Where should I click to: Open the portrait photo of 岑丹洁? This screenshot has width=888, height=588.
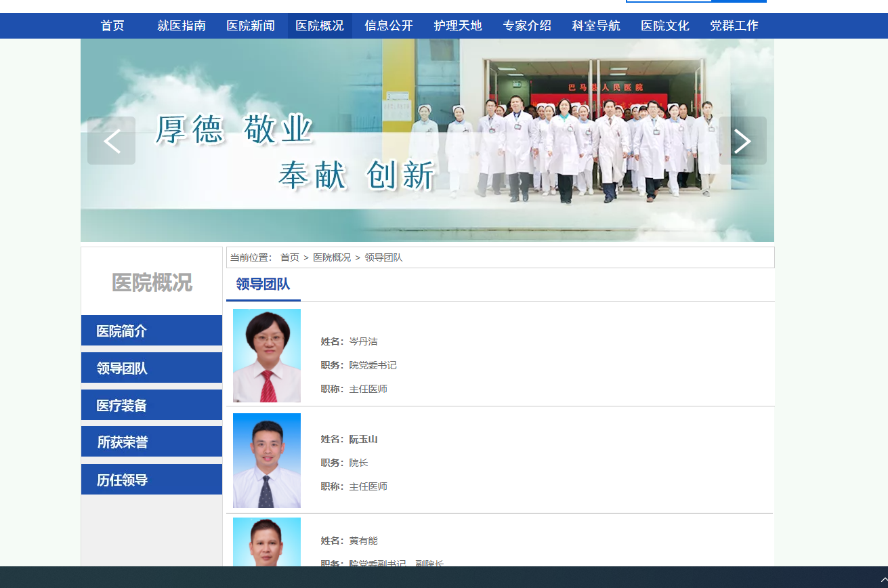click(267, 356)
